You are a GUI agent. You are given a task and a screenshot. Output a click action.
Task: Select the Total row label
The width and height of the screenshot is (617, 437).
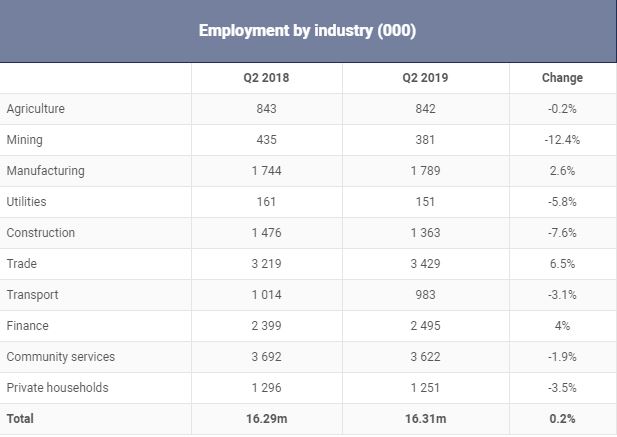click(20, 419)
